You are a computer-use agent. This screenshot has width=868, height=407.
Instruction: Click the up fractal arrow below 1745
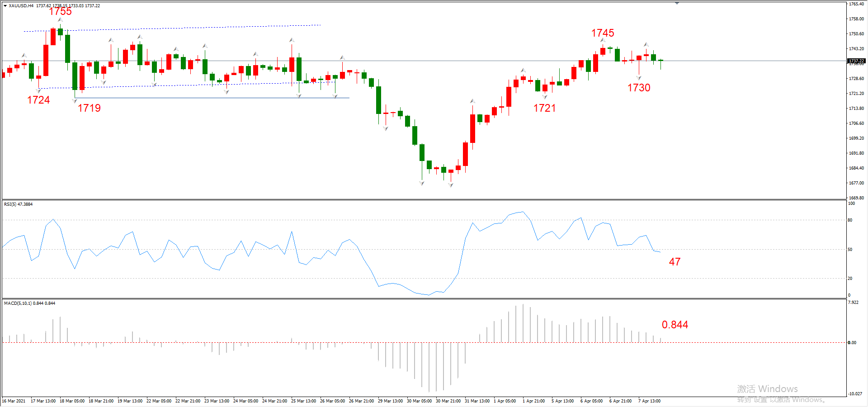(603, 40)
